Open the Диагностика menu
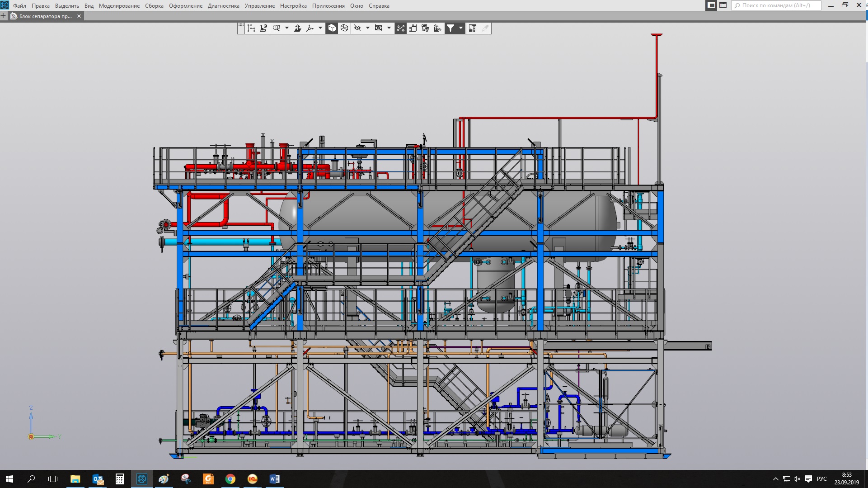Viewport: 868px width, 488px height. tap(223, 6)
